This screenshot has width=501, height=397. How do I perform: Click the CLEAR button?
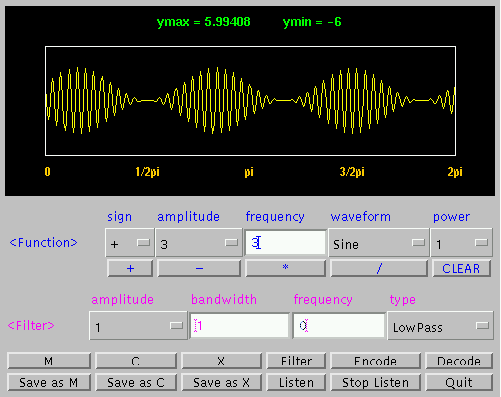[461, 268]
